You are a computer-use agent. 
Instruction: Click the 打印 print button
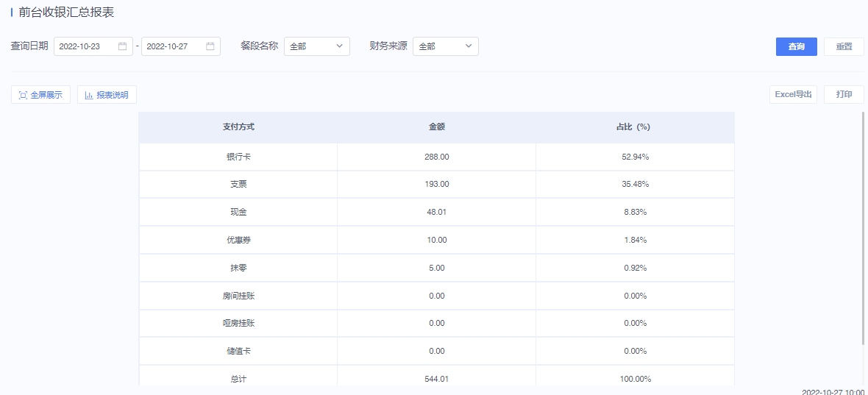point(844,95)
